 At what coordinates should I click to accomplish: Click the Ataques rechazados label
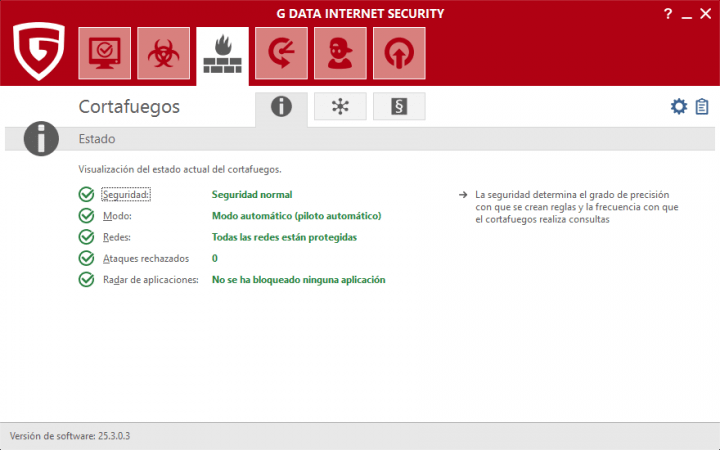coord(146,259)
